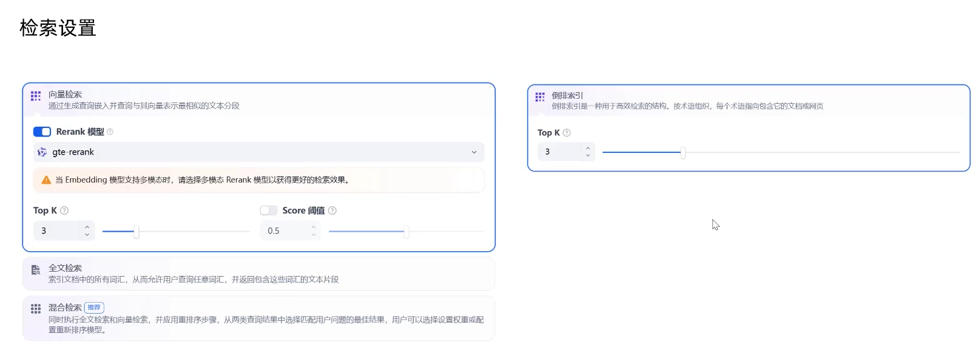Click the 倒排索引 grid icon
The image size is (980, 350).
[540, 97]
